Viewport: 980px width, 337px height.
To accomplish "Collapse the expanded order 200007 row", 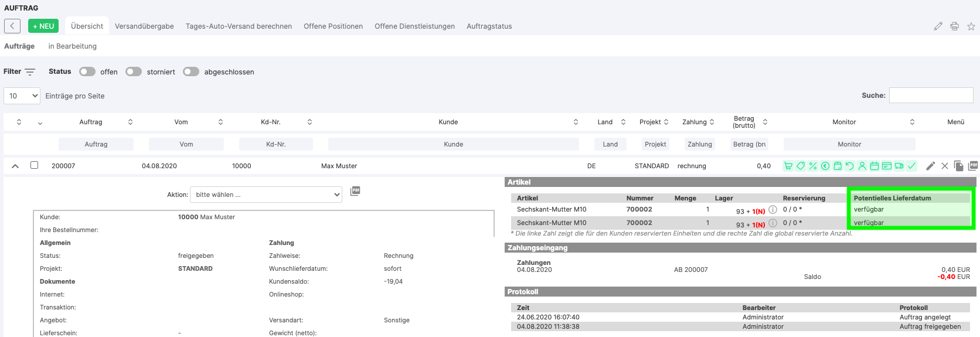I will (15, 166).
